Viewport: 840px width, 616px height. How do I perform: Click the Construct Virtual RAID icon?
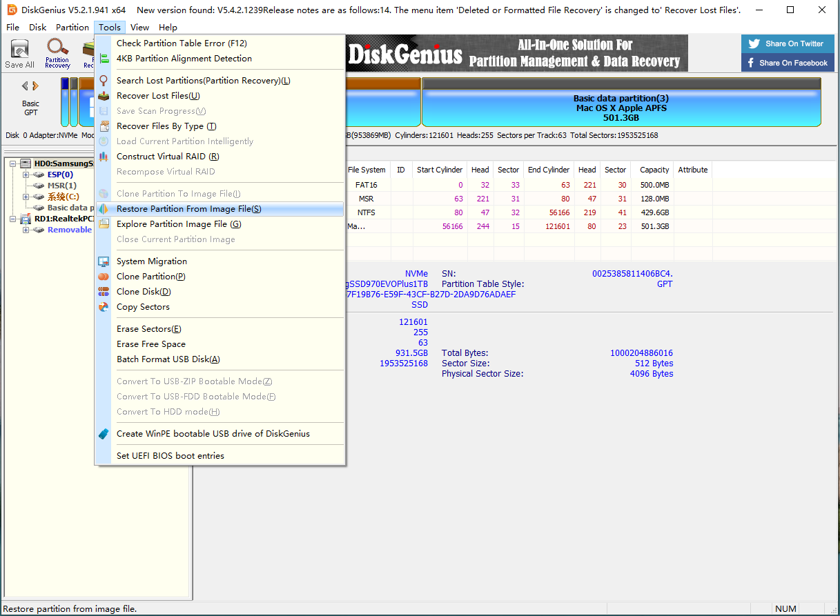point(104,157)
